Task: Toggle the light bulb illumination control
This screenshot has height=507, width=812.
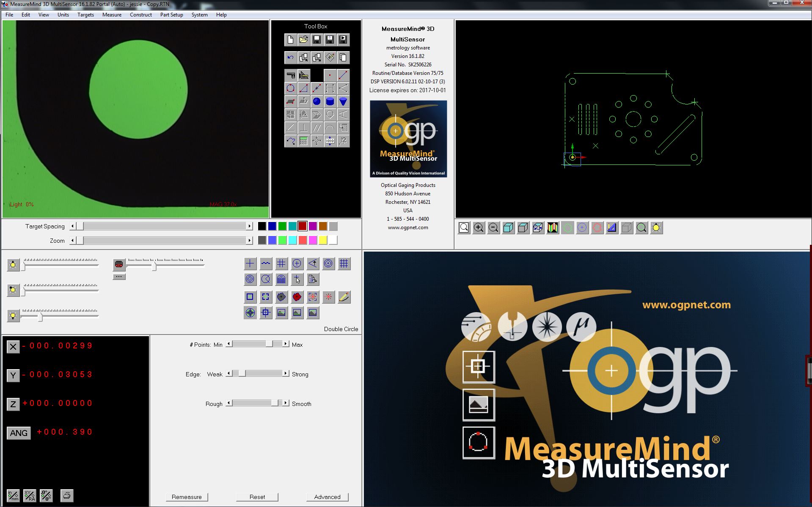Action: (13, 265)
